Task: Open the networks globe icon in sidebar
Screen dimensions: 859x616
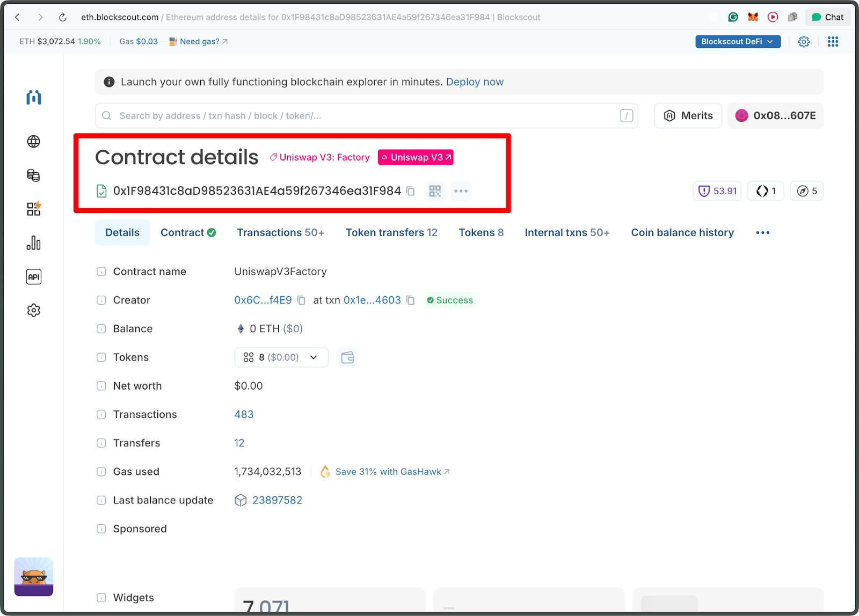Action: (33, 142)
